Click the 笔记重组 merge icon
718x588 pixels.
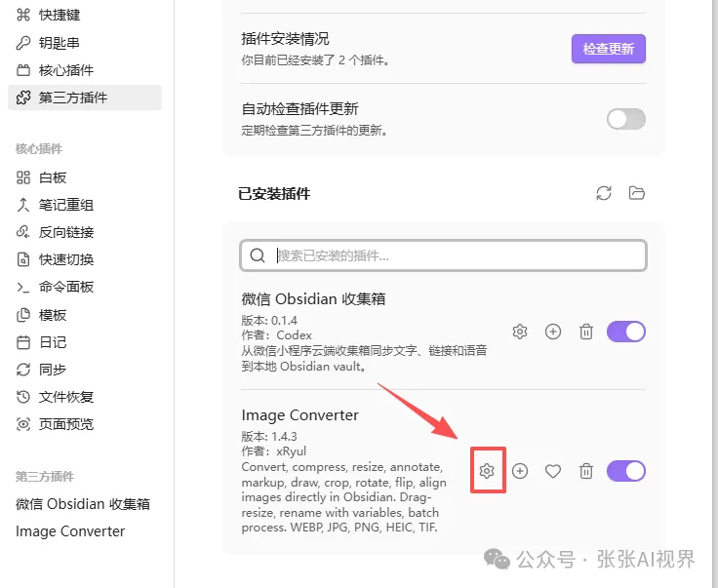point(23,205)
